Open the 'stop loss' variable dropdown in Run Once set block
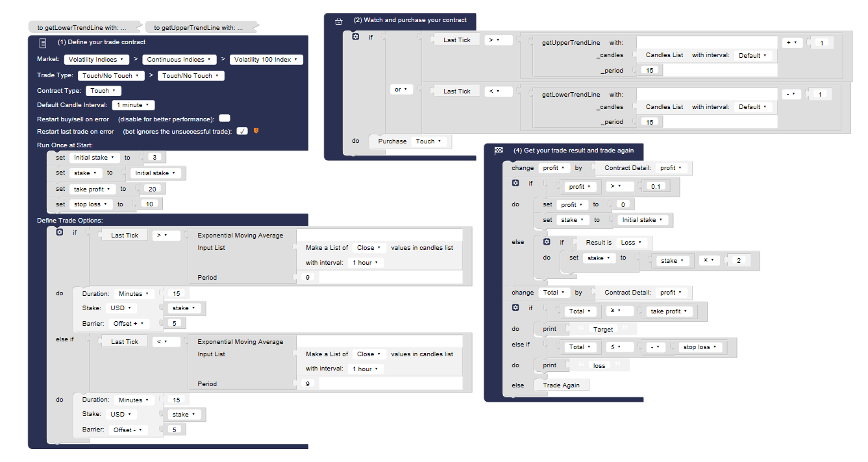 91,204
